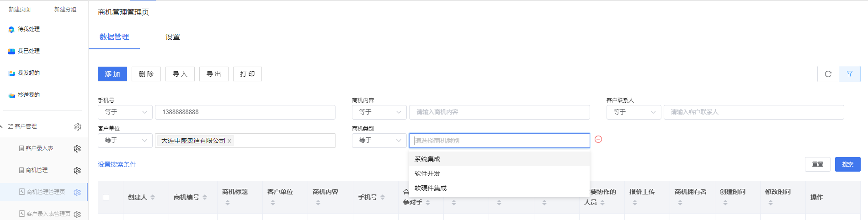
Task: Click the 新建页面 option
Action: point(20,10)
